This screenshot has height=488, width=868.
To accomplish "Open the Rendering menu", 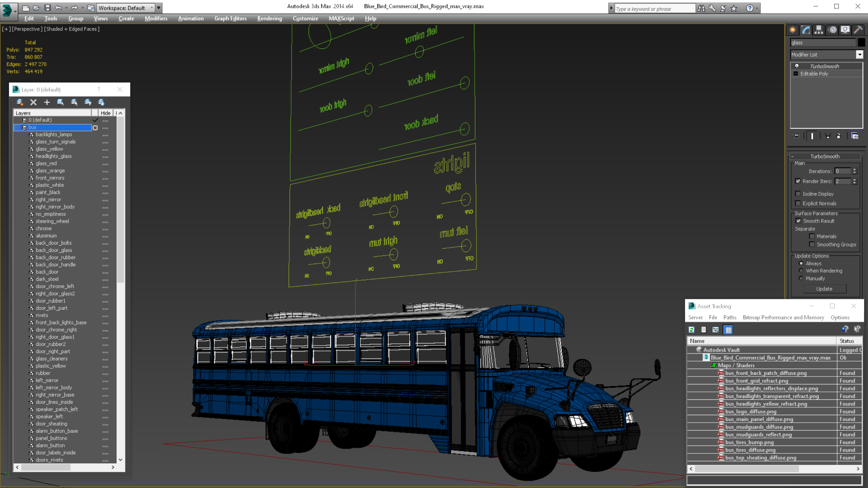I will (x=269, y=18).
